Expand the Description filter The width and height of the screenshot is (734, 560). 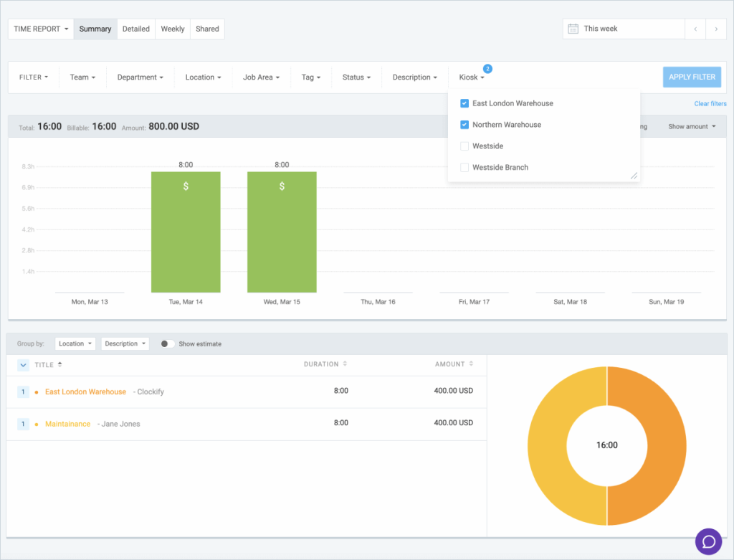[x=415, y=77]
